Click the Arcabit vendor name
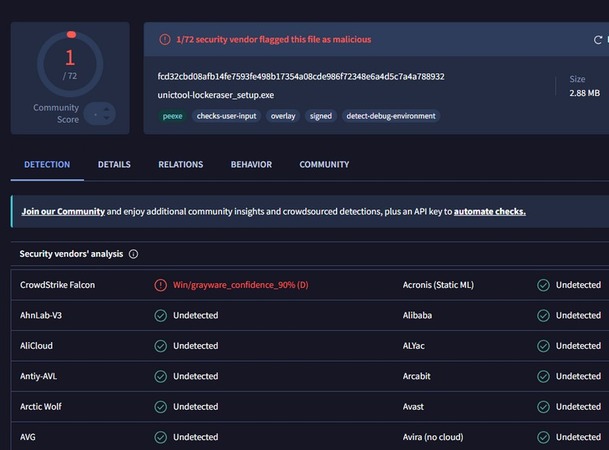609x450 pixels. [x=416, y=376]
